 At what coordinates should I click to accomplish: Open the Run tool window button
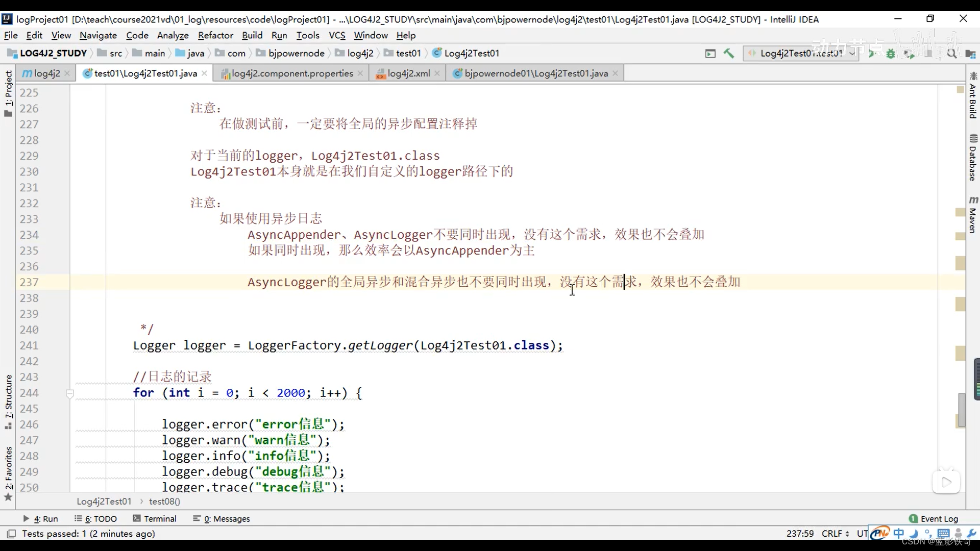coord(41,518)
